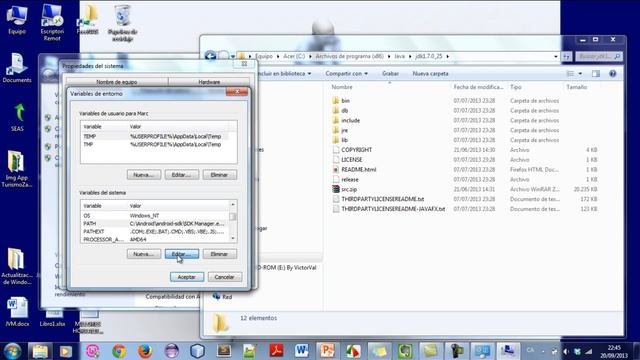Open the Windows Start menu

tap(12, 351)
